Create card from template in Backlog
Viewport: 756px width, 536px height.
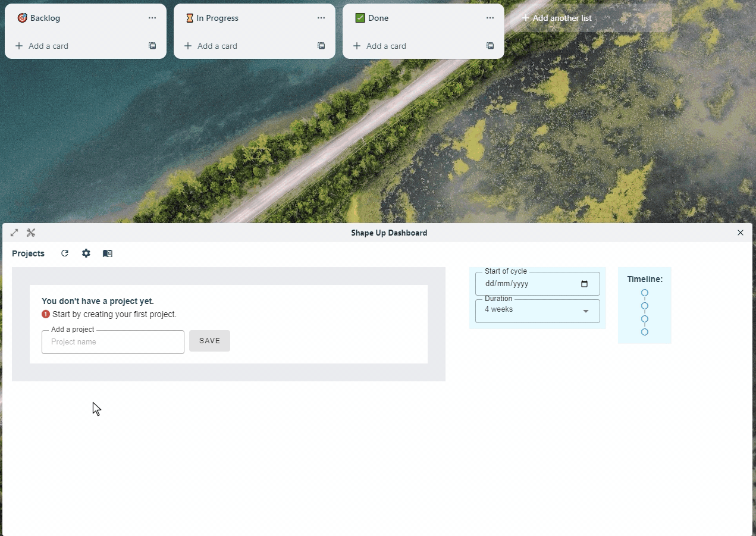point(152,46)
